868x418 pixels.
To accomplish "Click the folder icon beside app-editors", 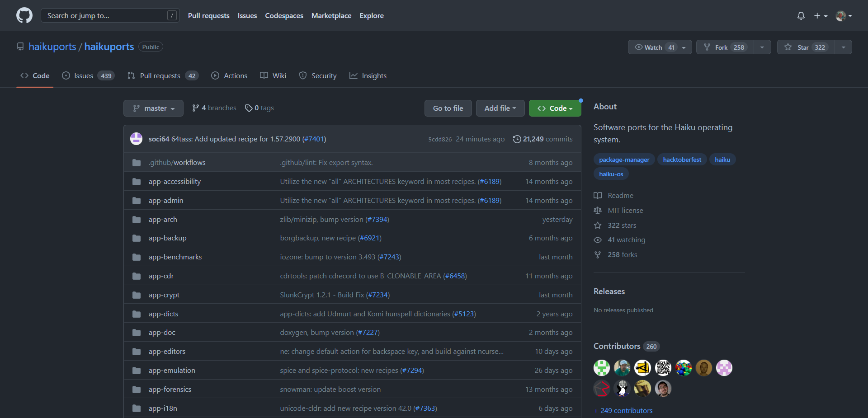I will tap(137, 352).
